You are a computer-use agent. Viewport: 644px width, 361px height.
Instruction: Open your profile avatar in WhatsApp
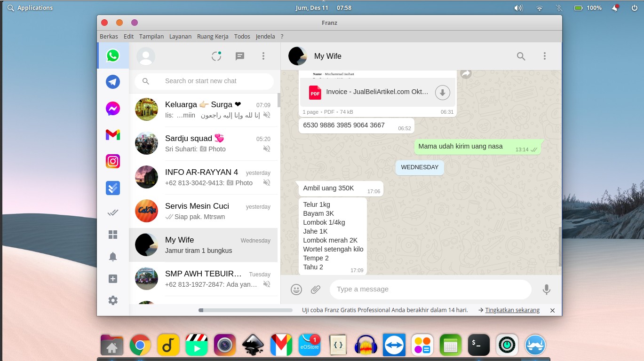(x=146, y=56)
